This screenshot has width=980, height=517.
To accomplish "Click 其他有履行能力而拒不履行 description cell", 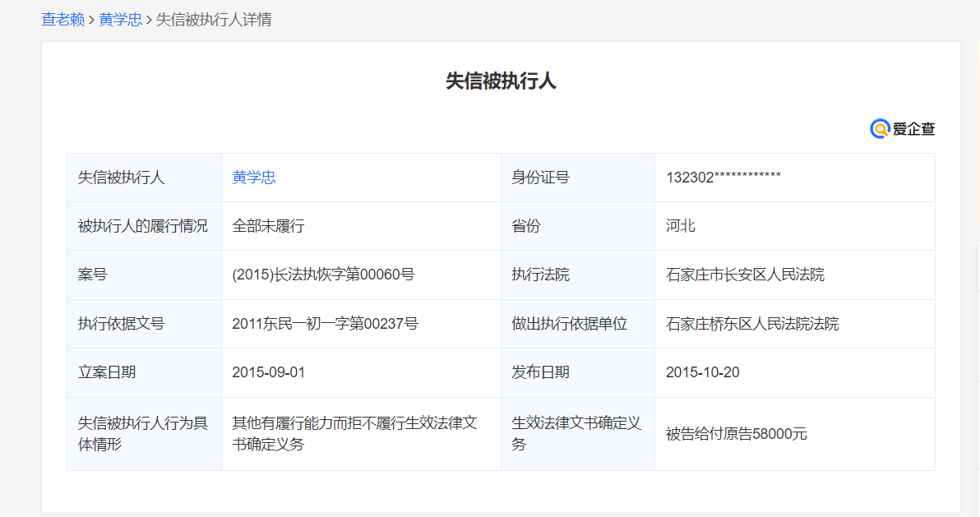I will 361,434.
